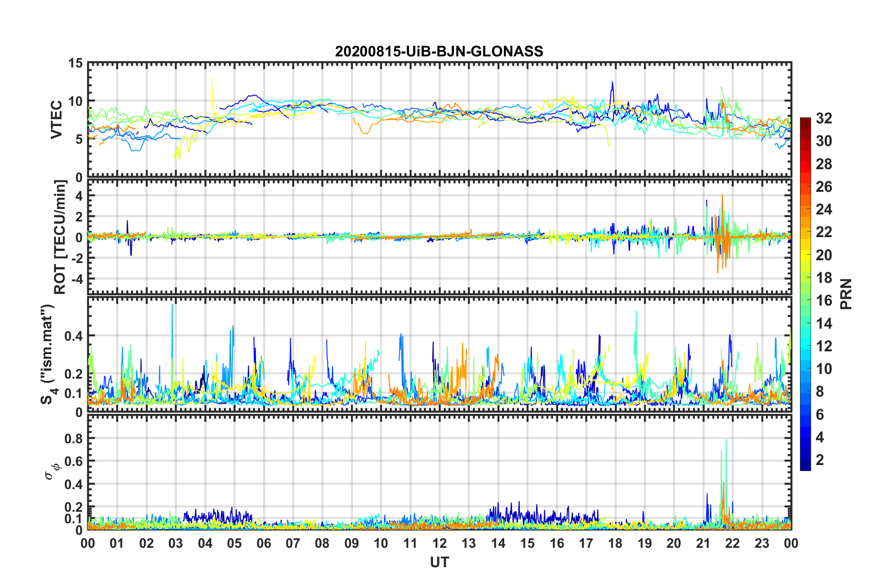Click the PRN colorbar label
879x588 pixels.
click(846, 294)
